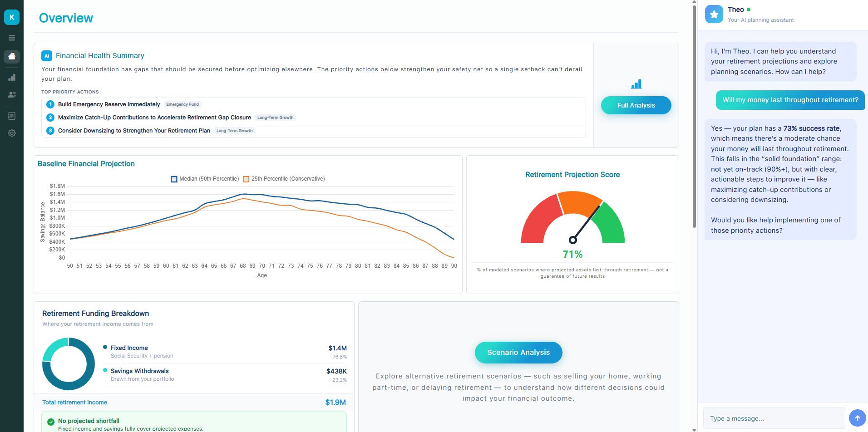Click the Theo assistant name in chat header
Image resolution: width=868 pixels, height=432 pixels.
[736, 10]
